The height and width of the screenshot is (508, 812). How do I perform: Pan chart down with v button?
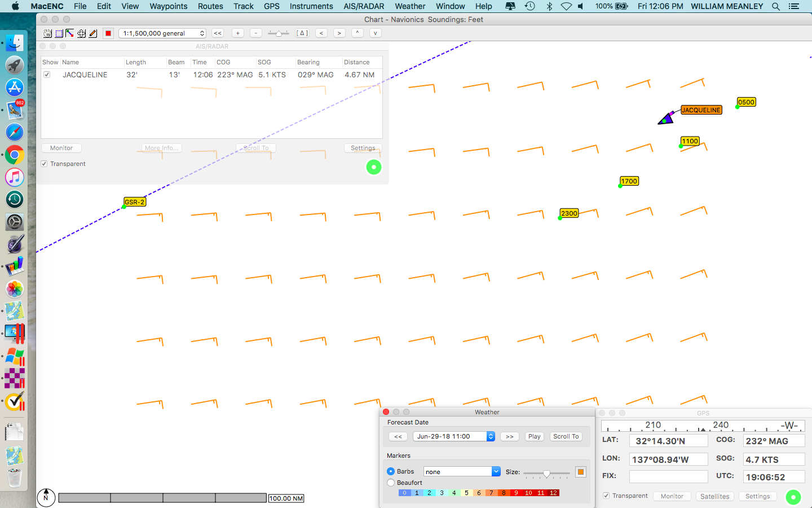(x=376, y=33)
